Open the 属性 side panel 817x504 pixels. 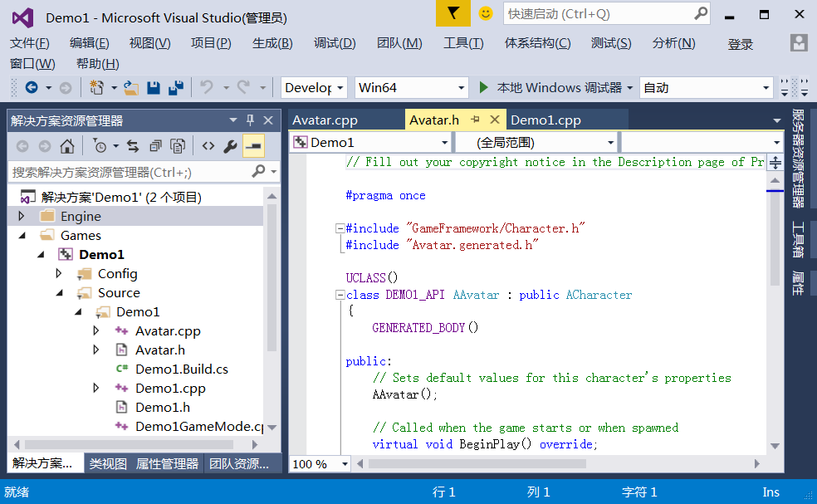[798, 283]
